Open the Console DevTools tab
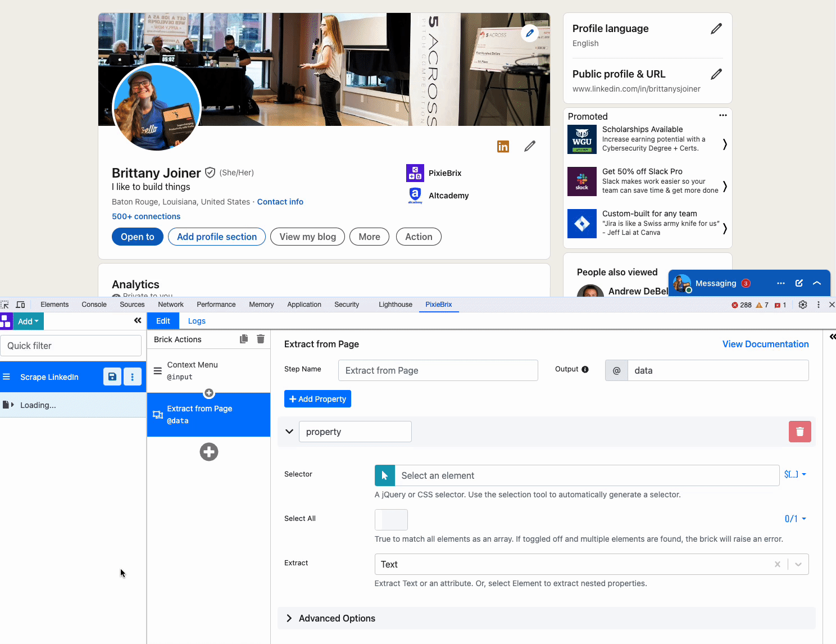 click(94, 305)
